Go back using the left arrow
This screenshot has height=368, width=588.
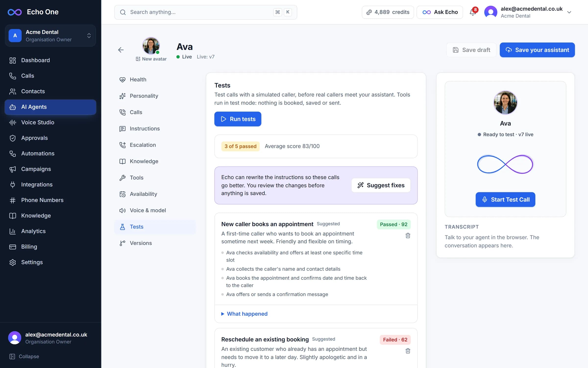pos(121,50)
